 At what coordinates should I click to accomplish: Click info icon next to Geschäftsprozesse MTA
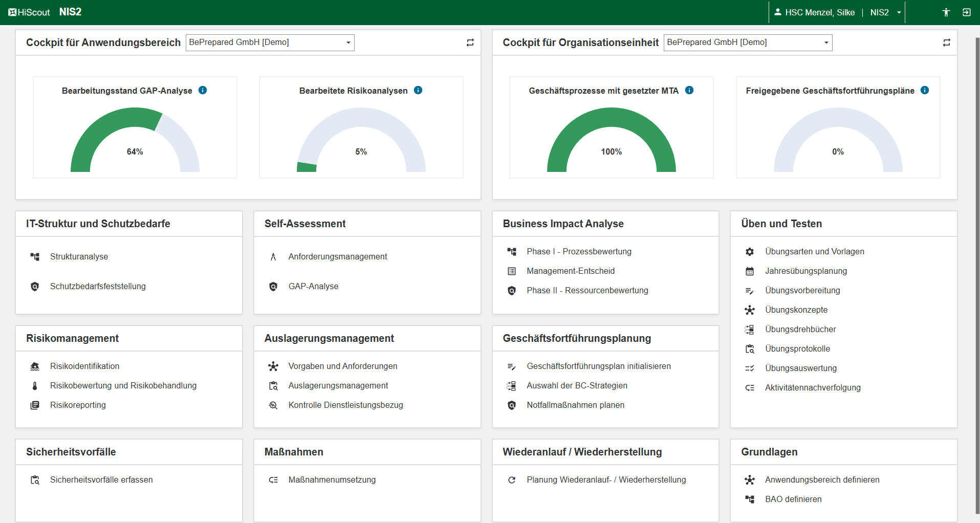(x=689, y=90)
